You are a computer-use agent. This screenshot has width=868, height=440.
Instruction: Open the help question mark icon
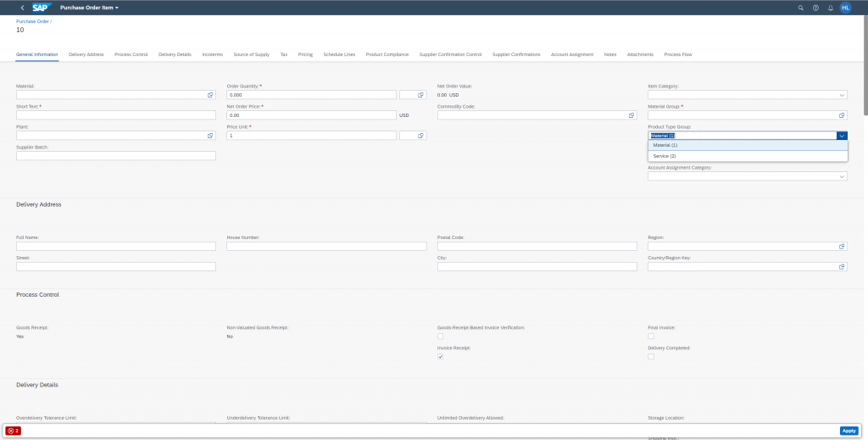click(x=815, y=8)
